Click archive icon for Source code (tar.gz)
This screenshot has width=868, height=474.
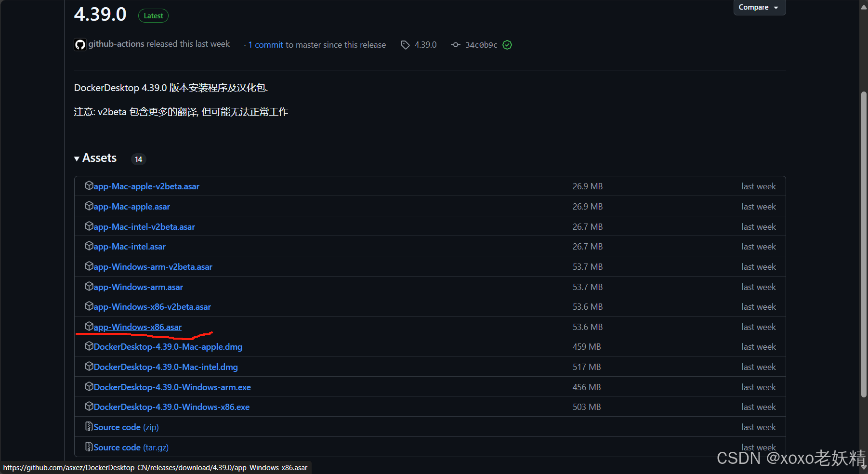tap(89, 447)
